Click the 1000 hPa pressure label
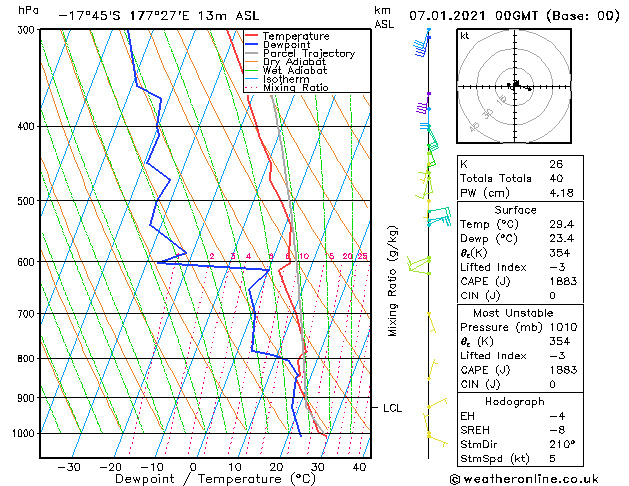This screenshot has width=629, height=486. coord(25,433)
